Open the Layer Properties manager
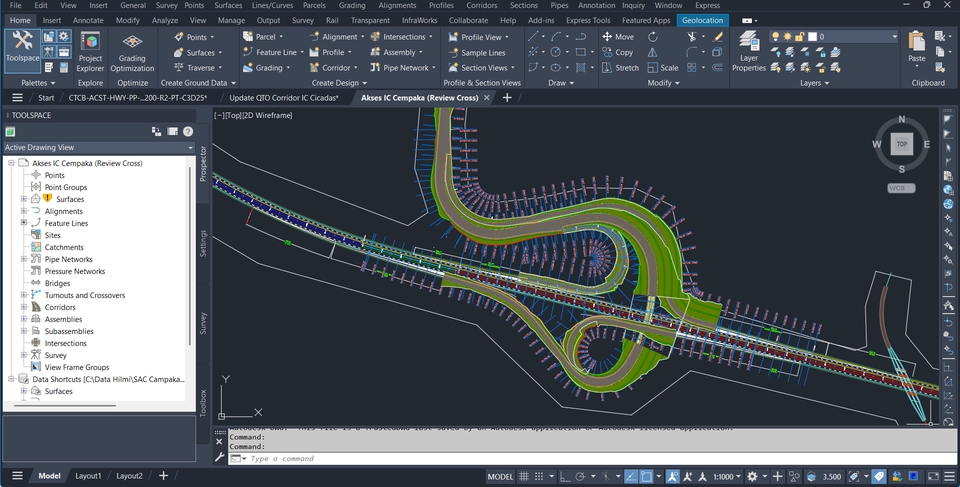Screen dimensions: 960x487 tap(748, 49)
